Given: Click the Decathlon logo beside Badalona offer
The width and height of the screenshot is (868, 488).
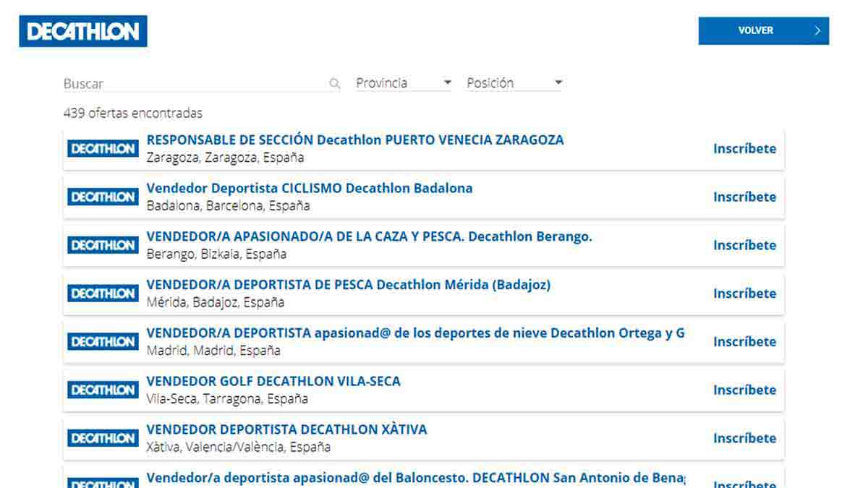Looking at the screenshot, I should click(x=103, y=197).
